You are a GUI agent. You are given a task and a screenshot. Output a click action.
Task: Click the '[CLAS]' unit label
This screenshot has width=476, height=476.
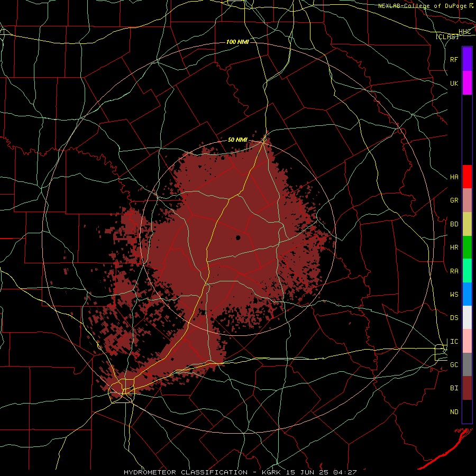point(447,36)
